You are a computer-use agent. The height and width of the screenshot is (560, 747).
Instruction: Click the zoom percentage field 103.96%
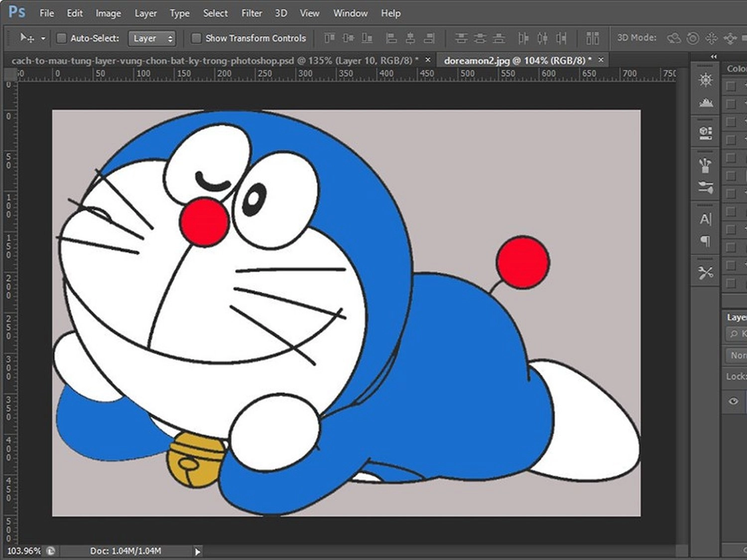point(23,551)
